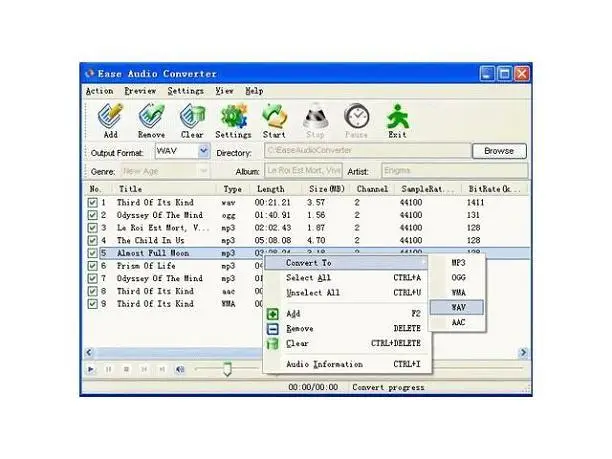Play preview with the play button
This screenshot has height=459, width=612.
coord(91,369)
